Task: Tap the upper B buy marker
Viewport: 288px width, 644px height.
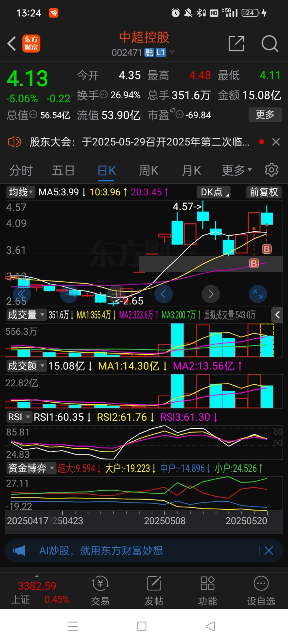Action: [x=266, y=249]
